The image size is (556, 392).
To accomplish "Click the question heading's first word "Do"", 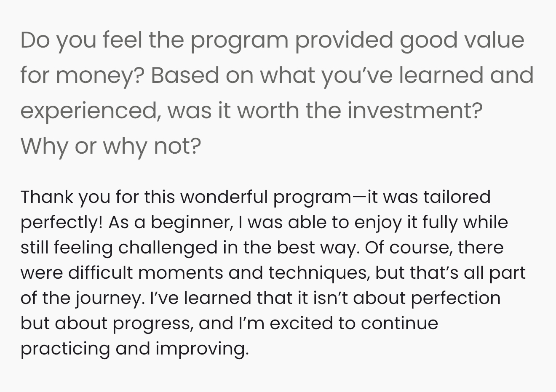I will pyautogui.click(x=35, y=40).
